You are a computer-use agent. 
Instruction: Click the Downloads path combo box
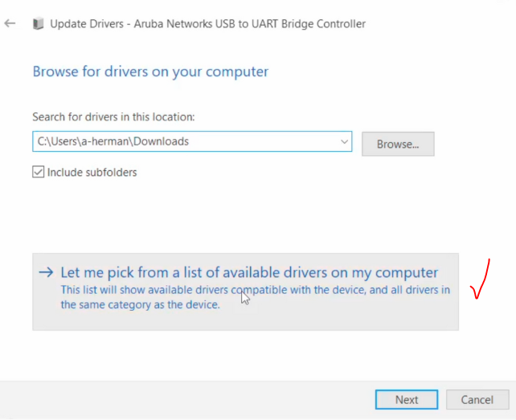click(185, 141)
